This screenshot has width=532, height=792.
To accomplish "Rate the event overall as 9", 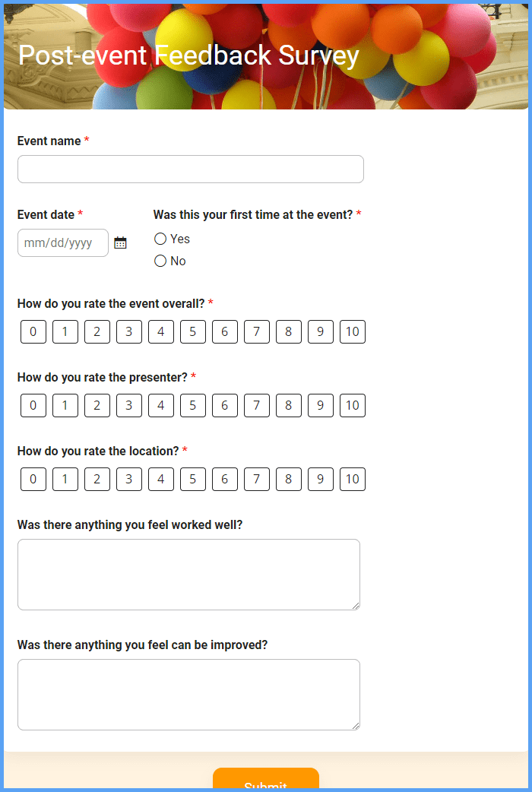I will [321, 331].
